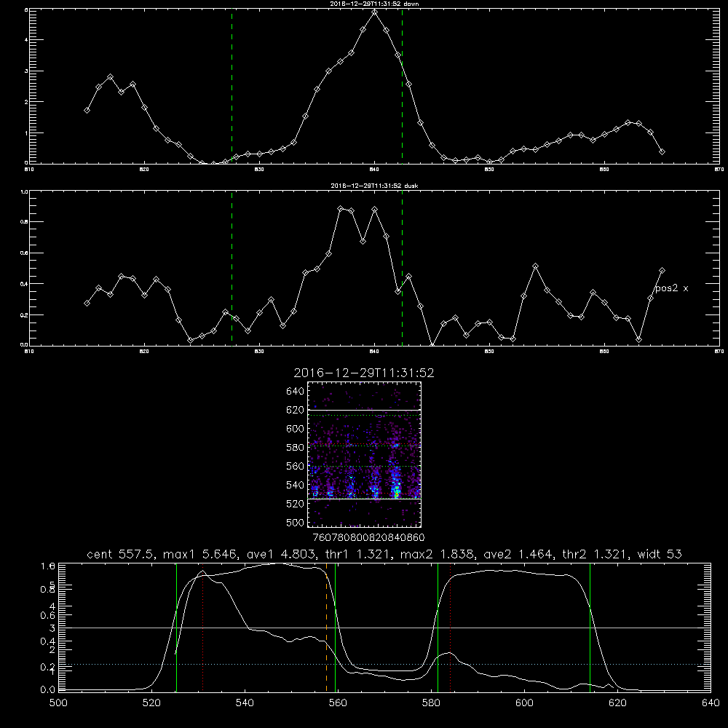Click the dusk plot diamond touching zero
This screenshot has width=728, height=728.
pos(432,345)
